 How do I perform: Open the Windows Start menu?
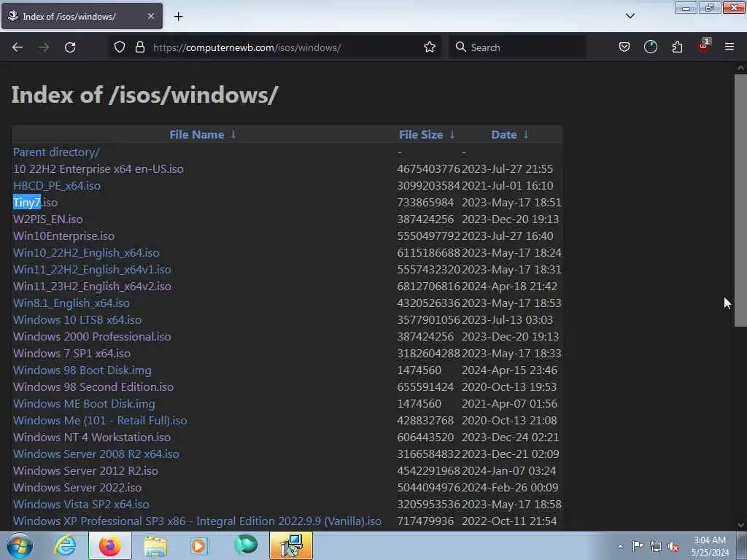(19, 545)
